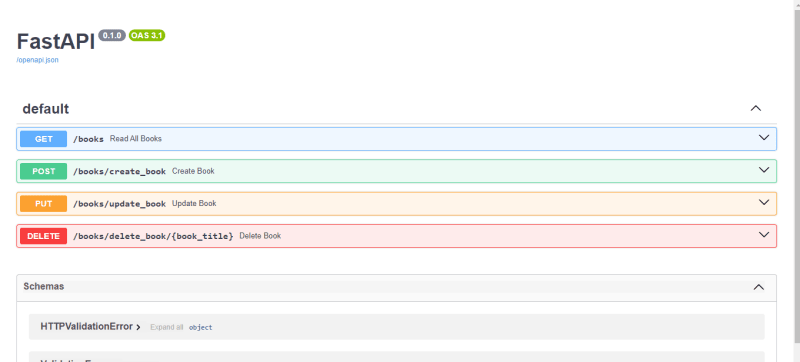Collapse the Schemas section chevron
Viewport: 800px width, 362px height.
point(759,287)
